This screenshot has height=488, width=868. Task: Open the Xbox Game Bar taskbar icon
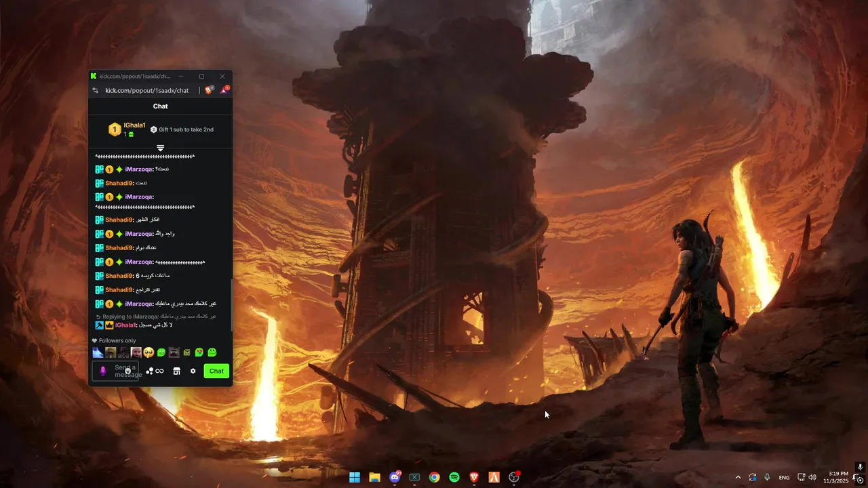coord(414,477)
